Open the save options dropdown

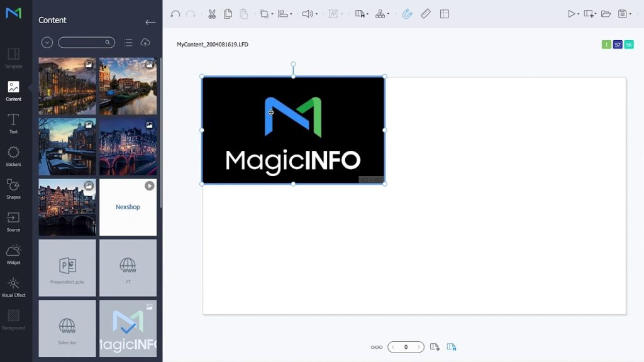point(625,14)
